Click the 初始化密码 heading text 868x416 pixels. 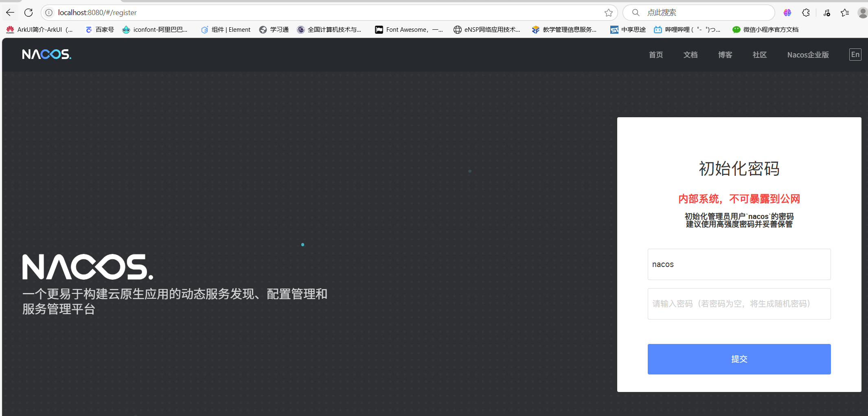pos(739,169)
